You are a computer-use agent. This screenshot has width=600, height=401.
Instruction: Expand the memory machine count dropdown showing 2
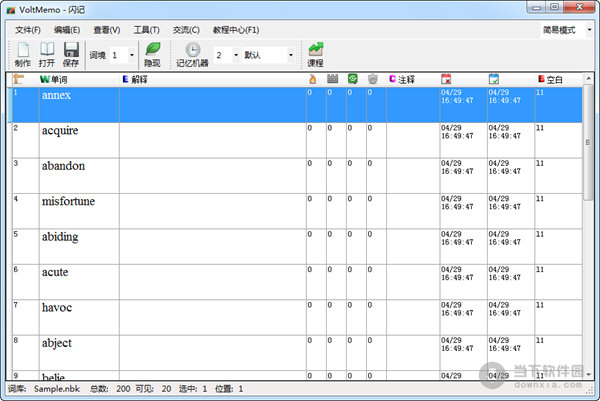coord(236,55)
